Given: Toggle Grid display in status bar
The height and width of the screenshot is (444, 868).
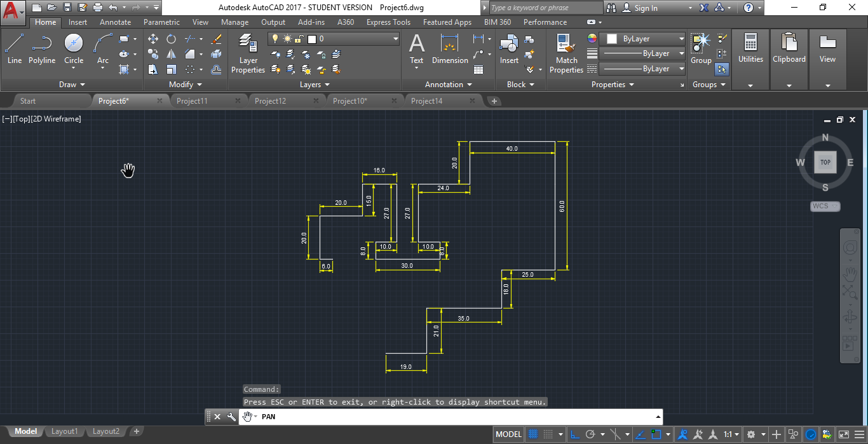Looking at the screenshot, I should coord(532,434).
